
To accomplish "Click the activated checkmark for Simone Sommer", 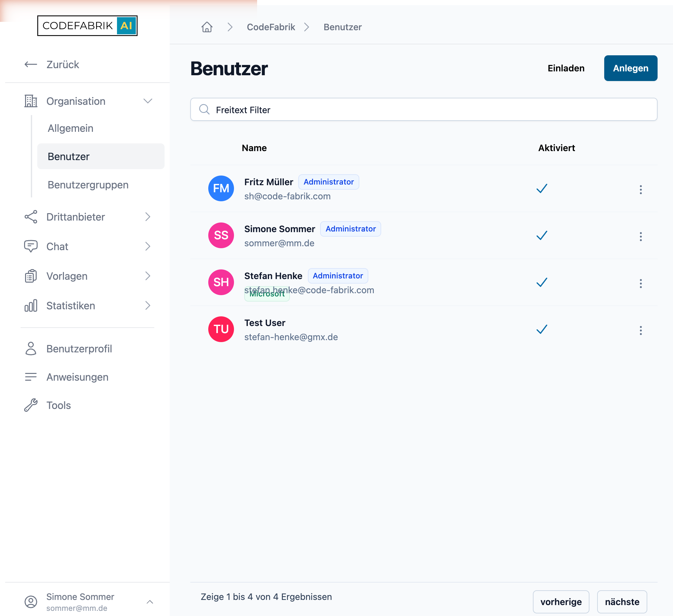I will (542, 235).
